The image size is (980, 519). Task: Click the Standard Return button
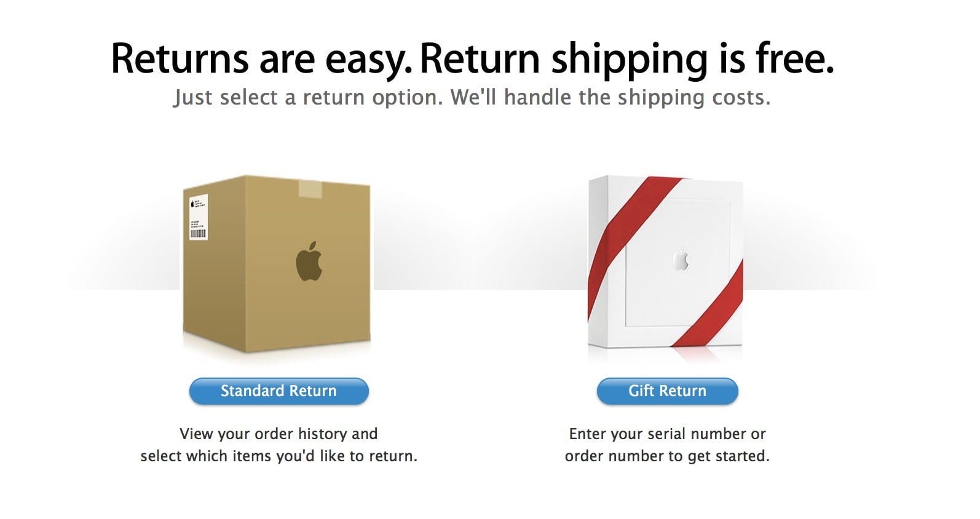coord(278,391)
